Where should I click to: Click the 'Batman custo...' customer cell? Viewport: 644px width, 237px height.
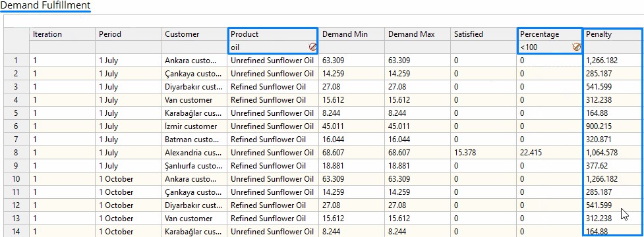coord(194,140)
